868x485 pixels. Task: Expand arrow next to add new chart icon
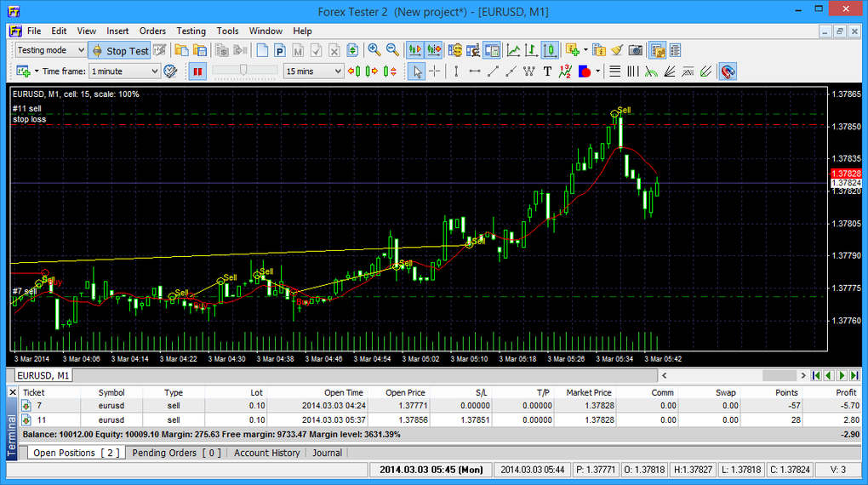point(37,71)
